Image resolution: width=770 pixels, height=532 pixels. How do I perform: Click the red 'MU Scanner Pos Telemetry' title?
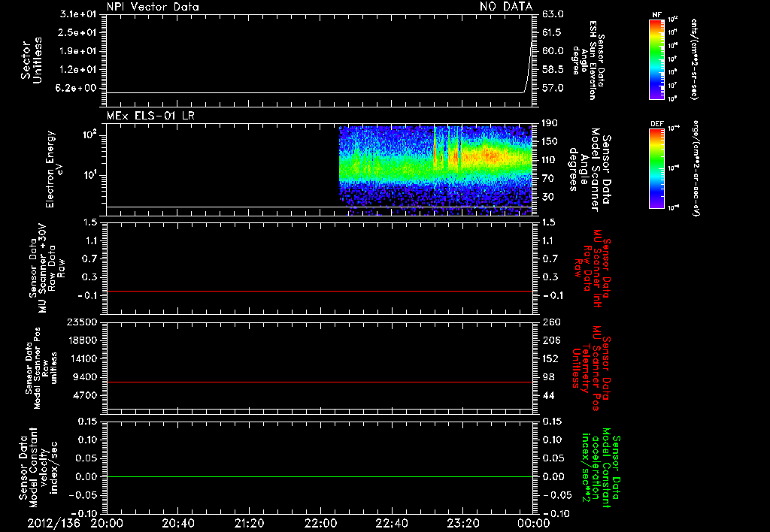591,368
